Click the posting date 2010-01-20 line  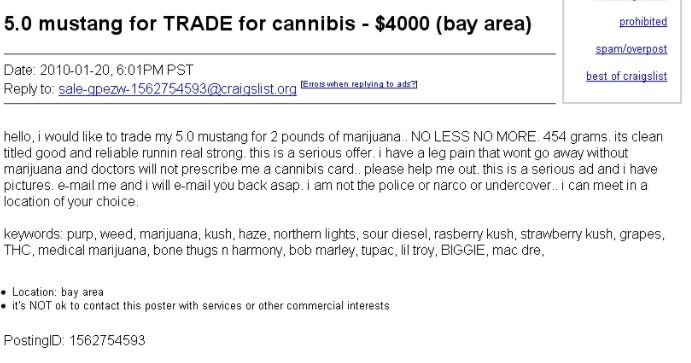click(x=98, y=70)
